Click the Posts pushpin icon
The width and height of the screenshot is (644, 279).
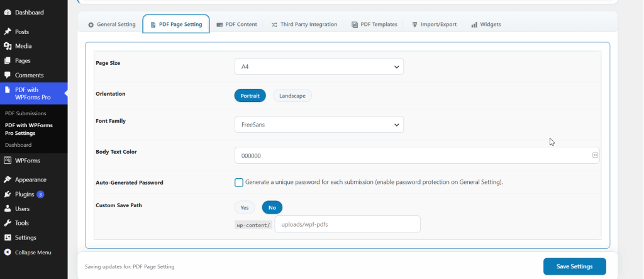tap(8, 31)
